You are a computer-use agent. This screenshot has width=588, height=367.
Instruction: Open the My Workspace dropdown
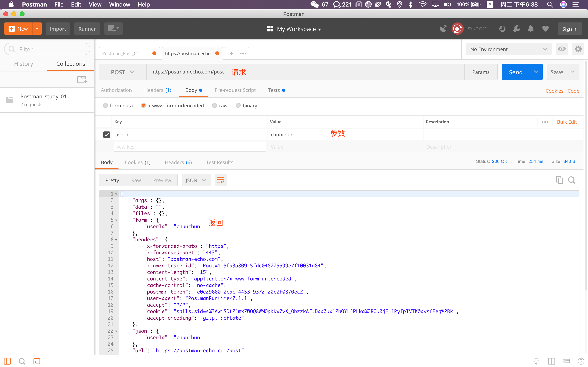pos(294,29)
